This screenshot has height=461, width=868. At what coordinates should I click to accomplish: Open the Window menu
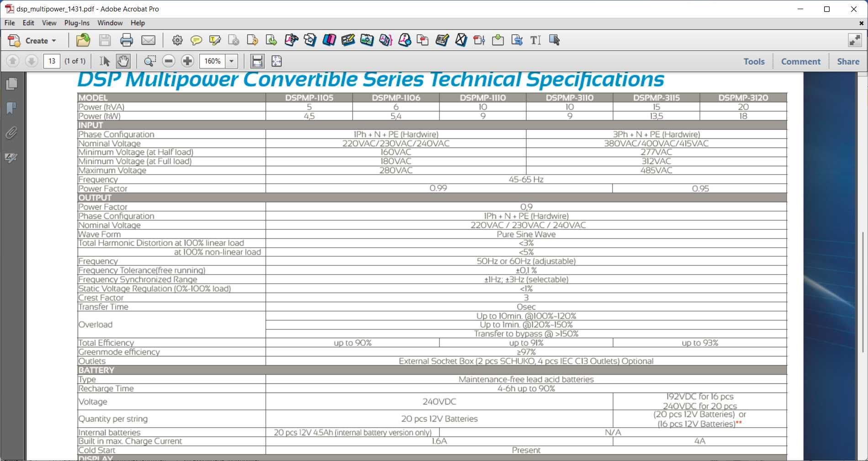coord(110,23)
